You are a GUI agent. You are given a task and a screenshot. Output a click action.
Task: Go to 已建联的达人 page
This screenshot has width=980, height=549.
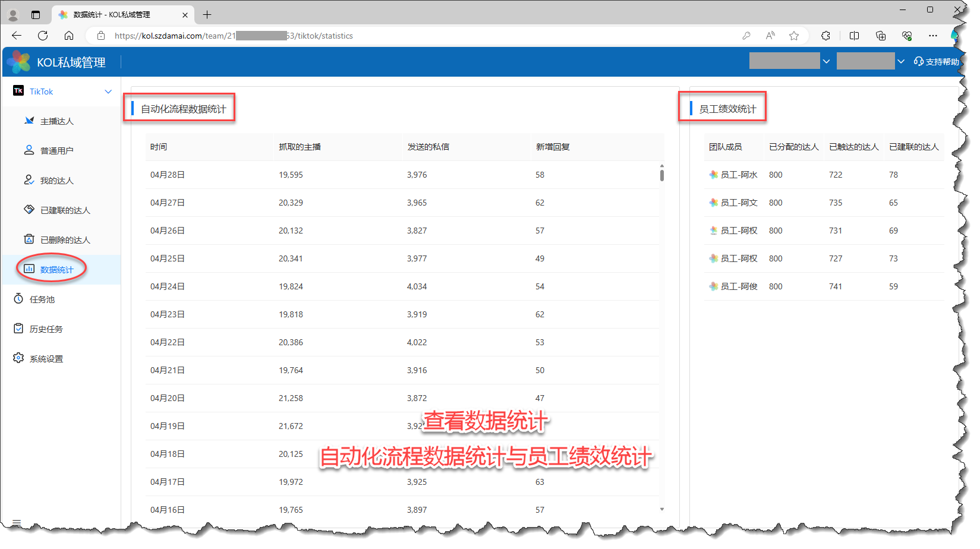pos(65,210)
